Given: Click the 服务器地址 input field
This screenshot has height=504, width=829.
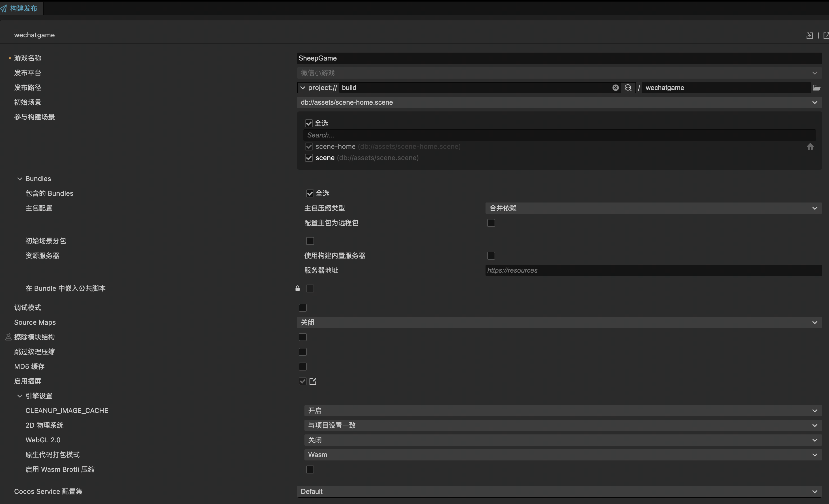Looking at the screenshot, I should click(x=653, y=270).
